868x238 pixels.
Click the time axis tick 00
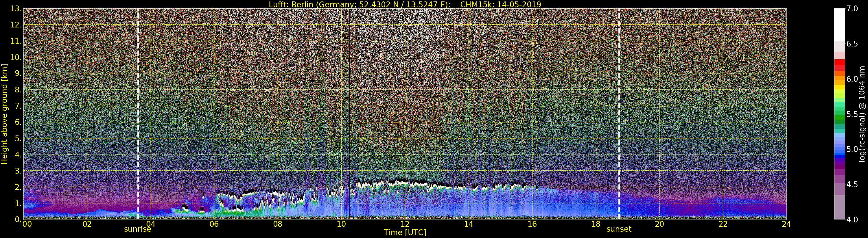(27, 224)
